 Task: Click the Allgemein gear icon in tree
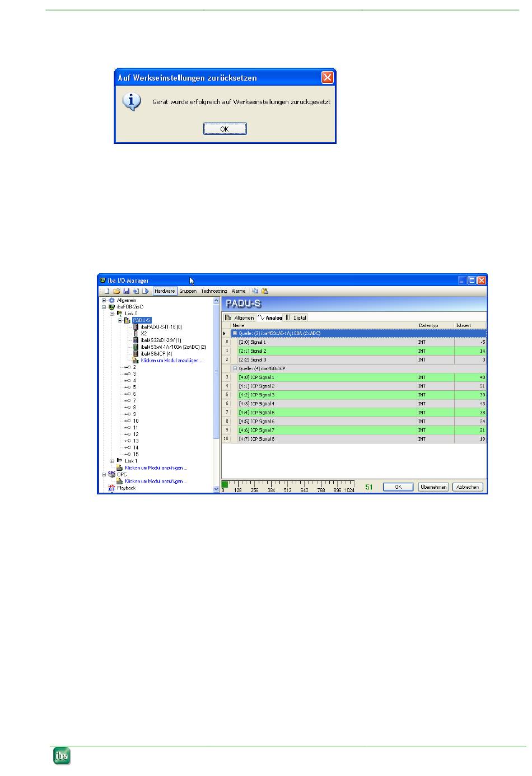click(x=111, y=301)
